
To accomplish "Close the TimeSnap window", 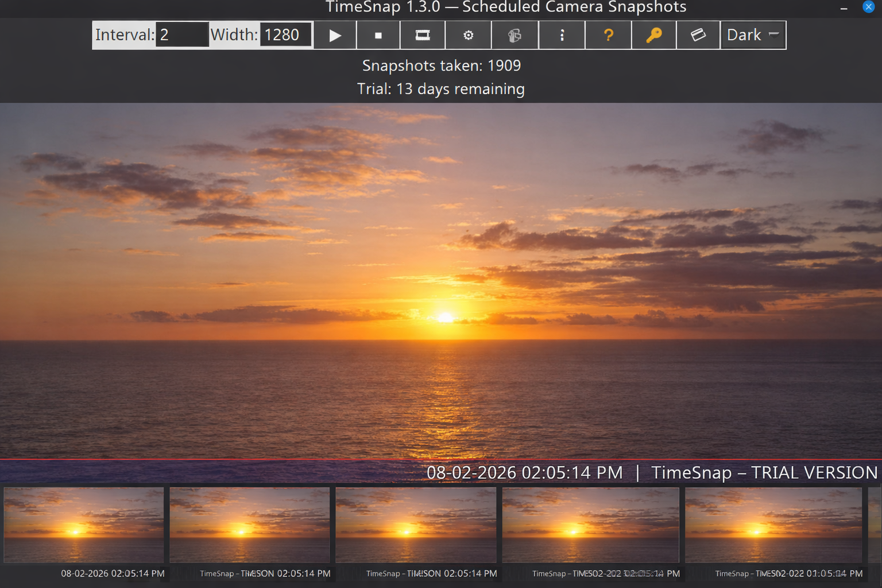I will pyautogui.click(x=868, y=7).
